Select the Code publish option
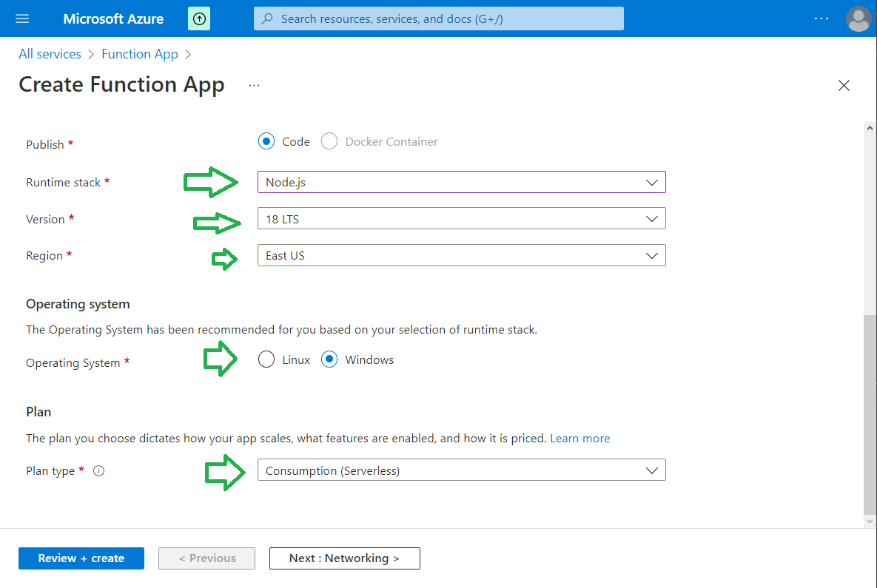877x588 pixels. pos(266,141)
